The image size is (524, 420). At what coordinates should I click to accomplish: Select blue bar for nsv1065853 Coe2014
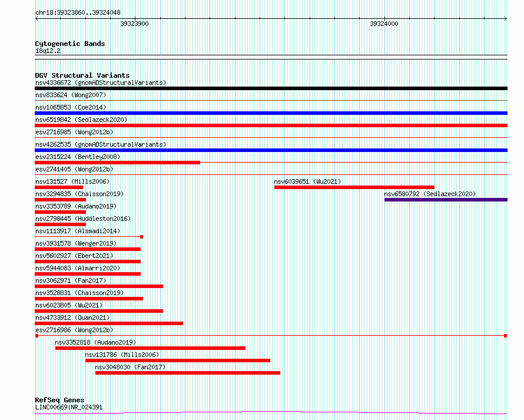pos(271,113)
